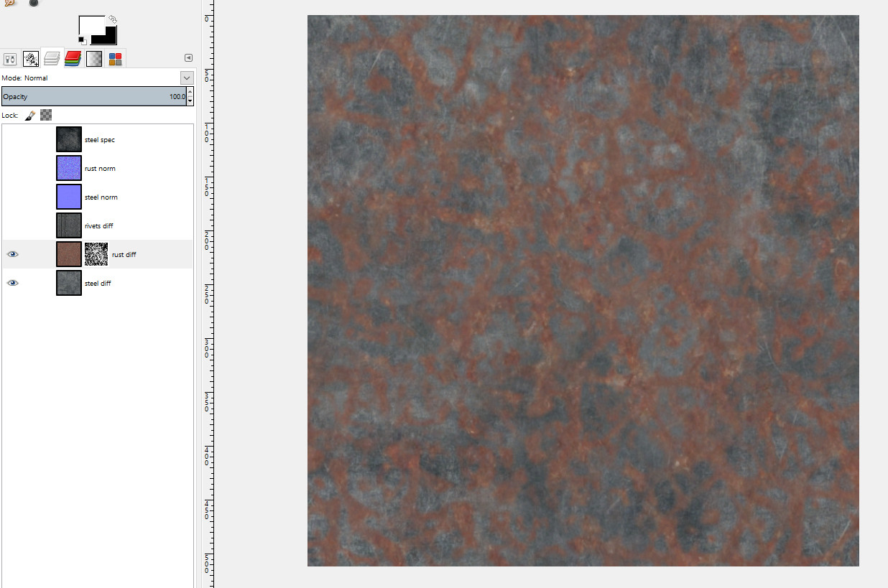Switch to the Layers tab
The image size is (888, 588).
tap(52, 58)
